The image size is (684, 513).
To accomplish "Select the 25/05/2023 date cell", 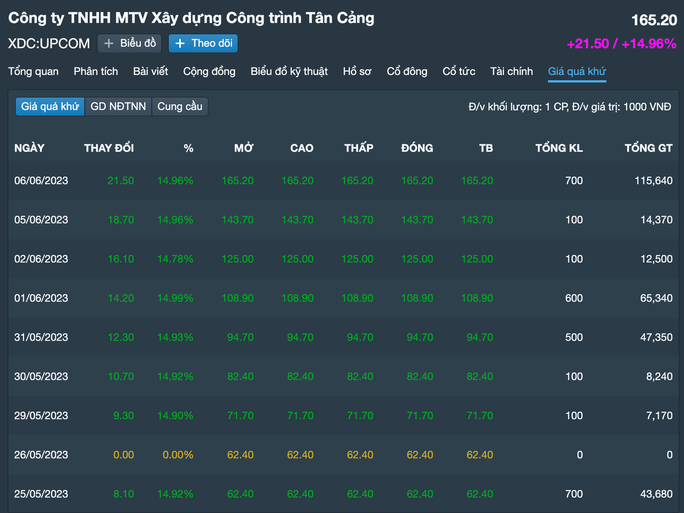I will tap(41, 494).
